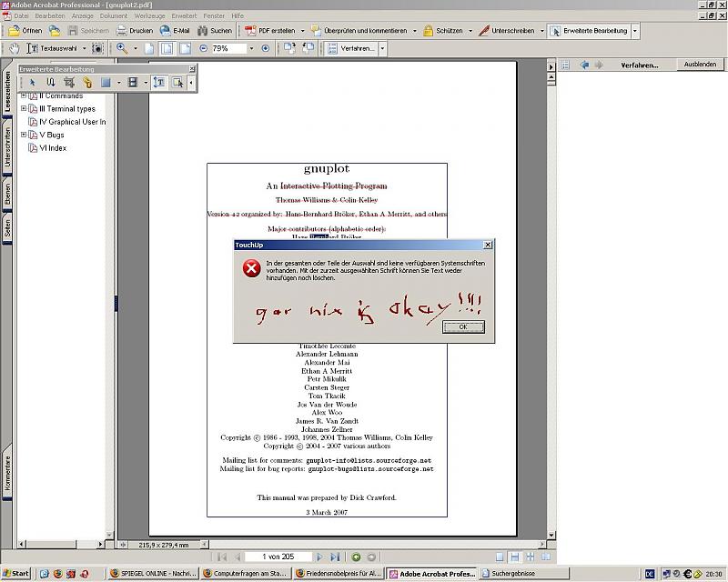Click the organizer icon next to Öffnen

pyautogui.click(x=55, y=31)
